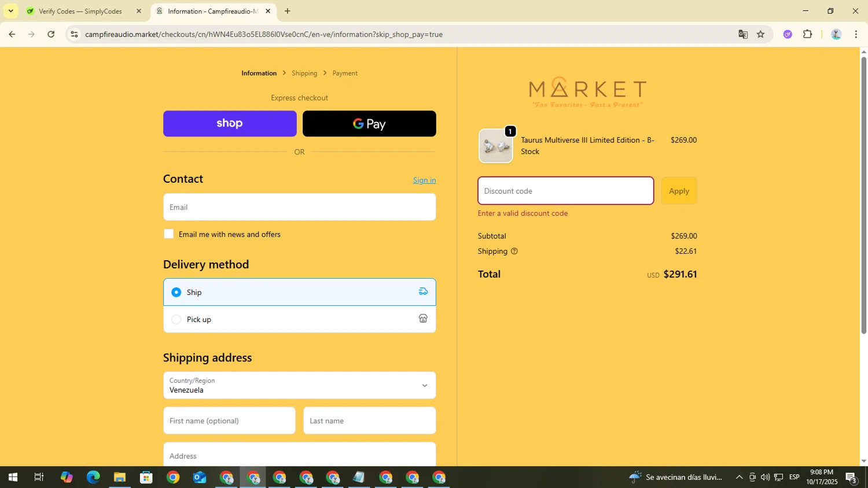This screenshot has width=868, height=488.
Task: Open the purple extension icon in toolbar
Action: pyautogui.click(x=788, y=34)
